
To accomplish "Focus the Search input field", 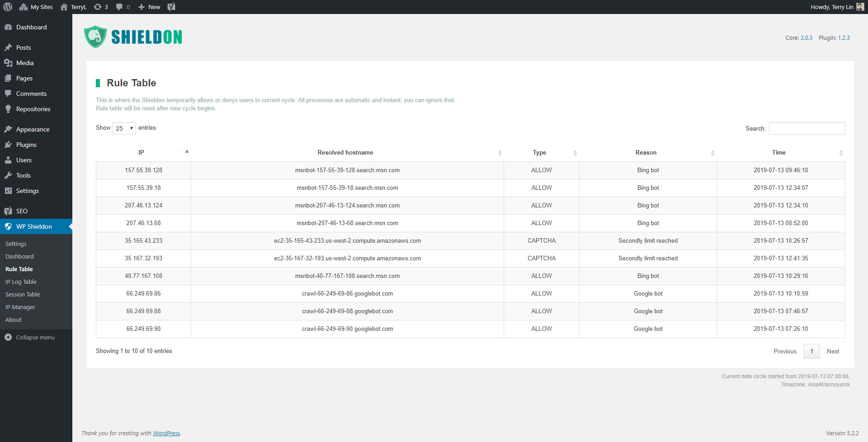I will click(x=807, y=128).
